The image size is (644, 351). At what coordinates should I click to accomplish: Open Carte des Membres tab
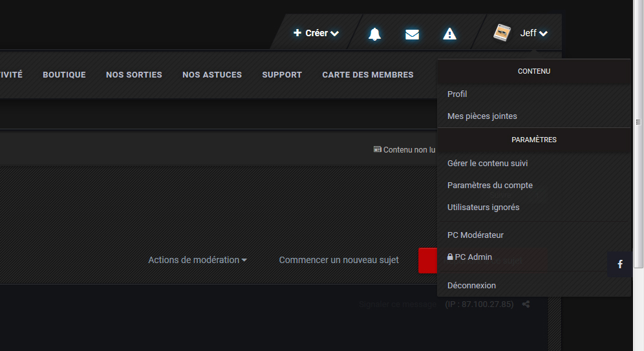tap(368, 75)
